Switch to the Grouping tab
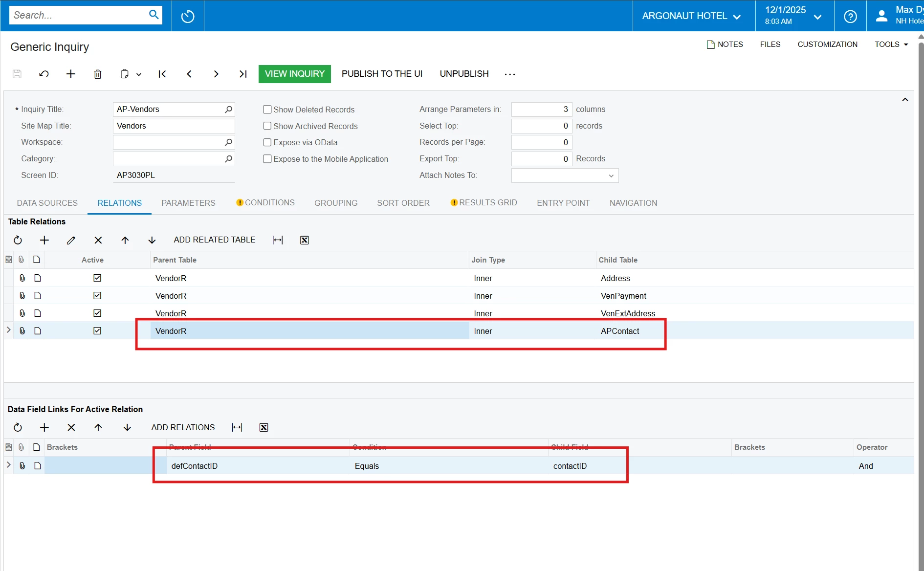The width and height of the screenshot is (924, 571). coord(336,203)
